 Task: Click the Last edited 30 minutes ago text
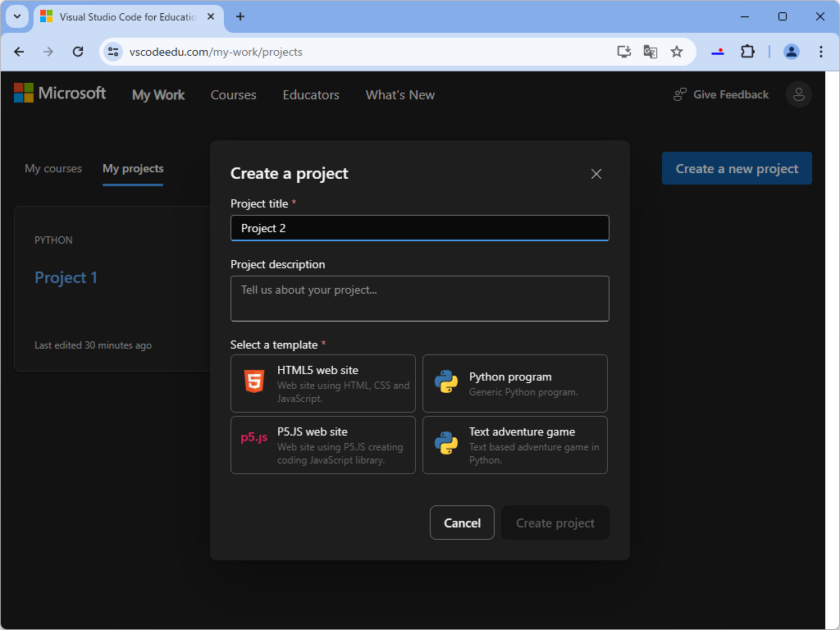tap(94, 345)
